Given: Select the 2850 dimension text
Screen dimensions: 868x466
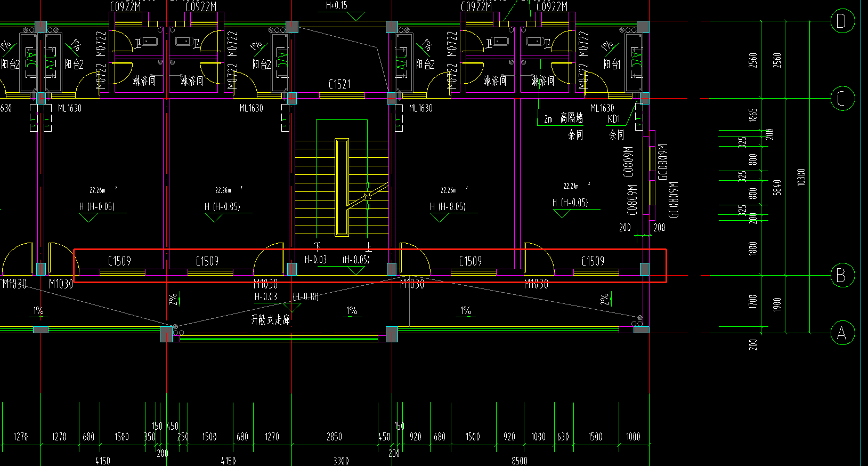Looking at the screenshot, I should click(x=334, y=437).
